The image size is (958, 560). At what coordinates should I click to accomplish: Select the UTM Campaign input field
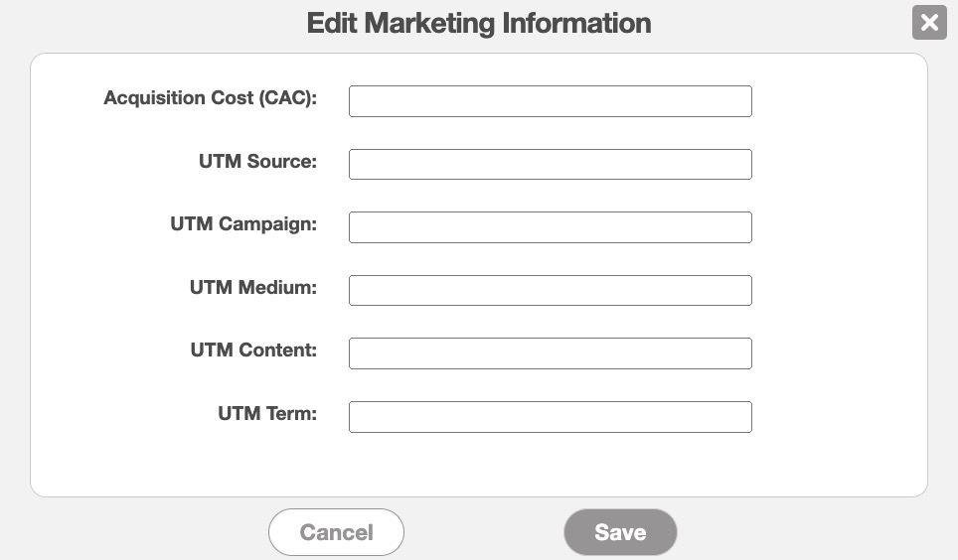pyautogui.click(x=550, y=227)
